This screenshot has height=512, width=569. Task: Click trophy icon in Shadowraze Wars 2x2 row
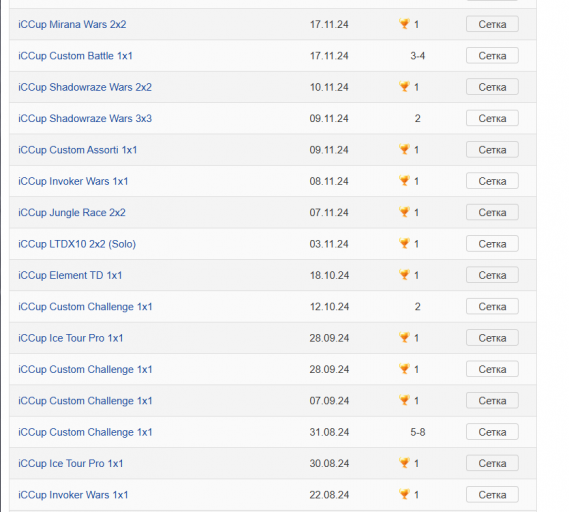click(x=404, y=86)
